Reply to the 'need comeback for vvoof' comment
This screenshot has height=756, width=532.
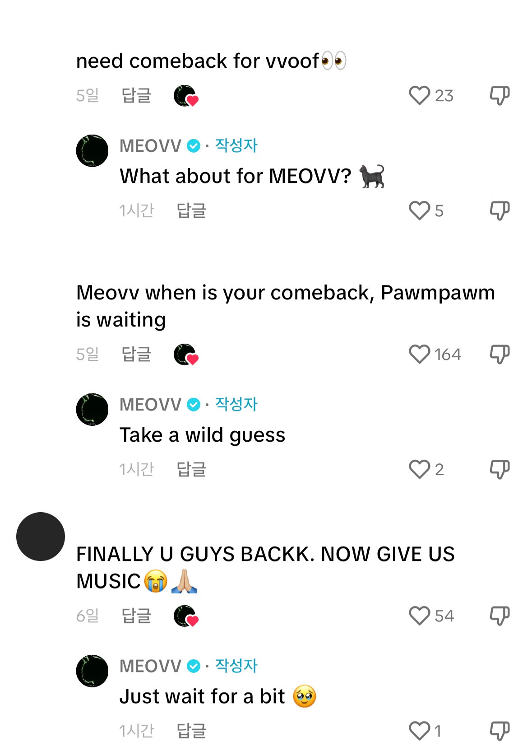point(136,96)
